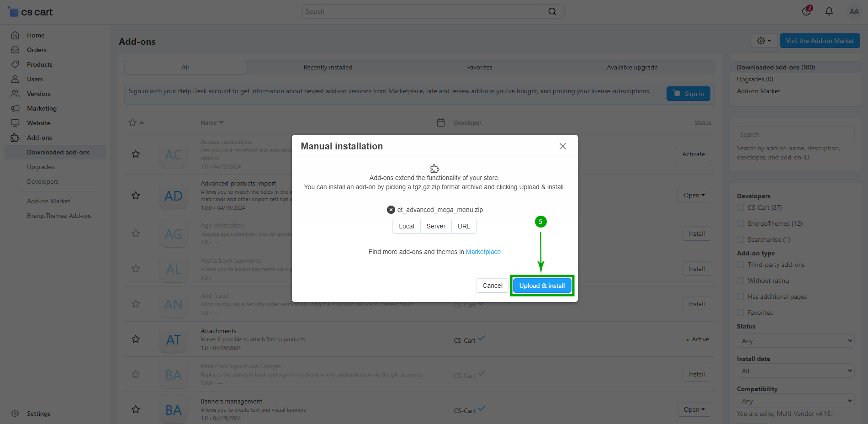Click the add-on search field in right panel

[795, 134]
